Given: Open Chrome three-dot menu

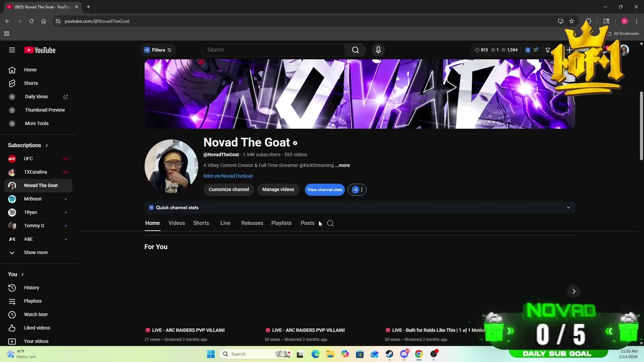Looking at the screenshot, I should coord(637,21).
